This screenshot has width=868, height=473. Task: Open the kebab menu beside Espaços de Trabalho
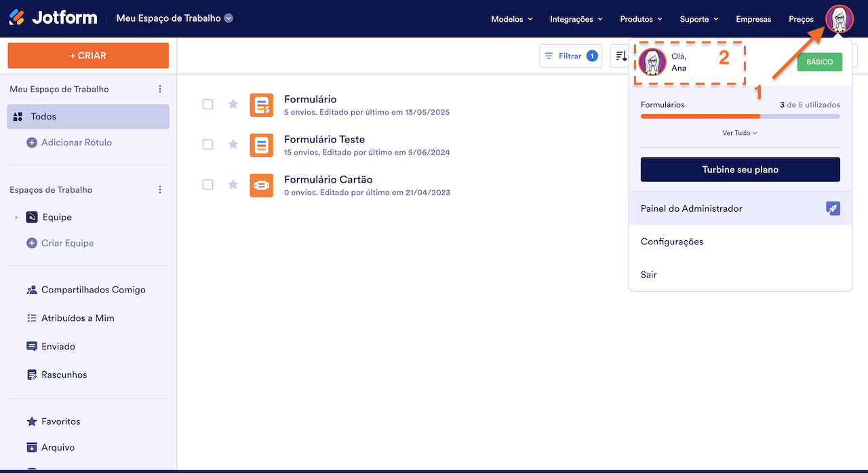pyautogui.click(x=160, y=189)
